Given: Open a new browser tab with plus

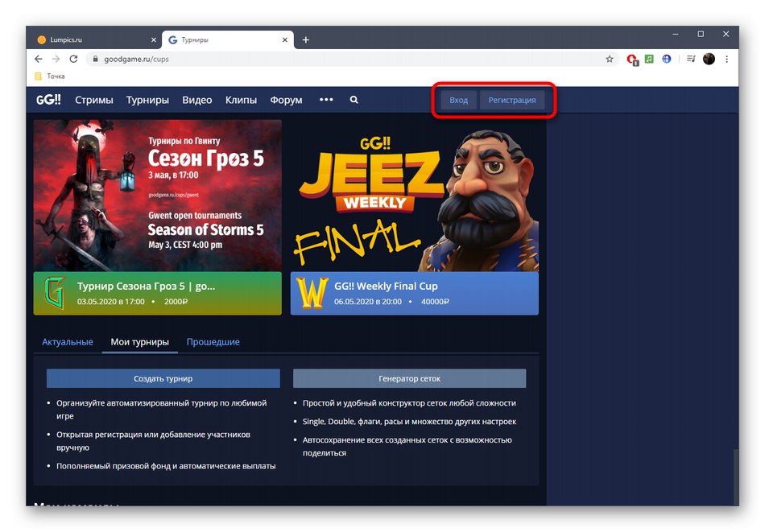Looking at the screenshot, I should point(306,40).
